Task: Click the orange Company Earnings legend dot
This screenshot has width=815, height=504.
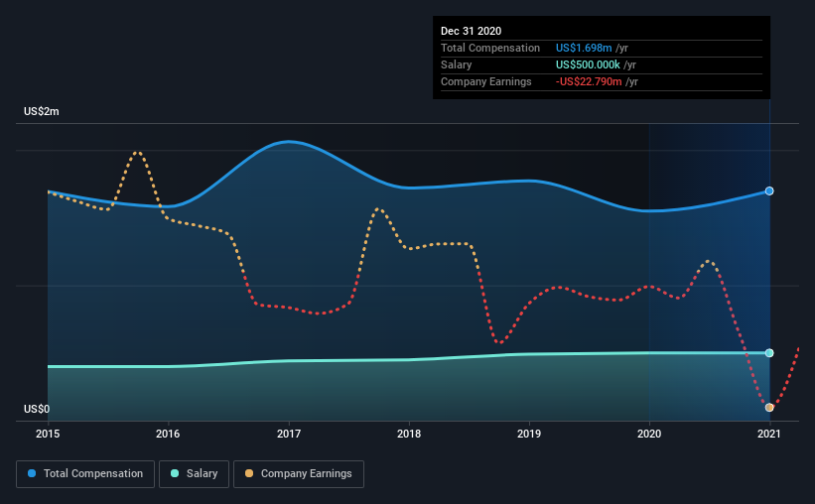Action: coord(249,473)
